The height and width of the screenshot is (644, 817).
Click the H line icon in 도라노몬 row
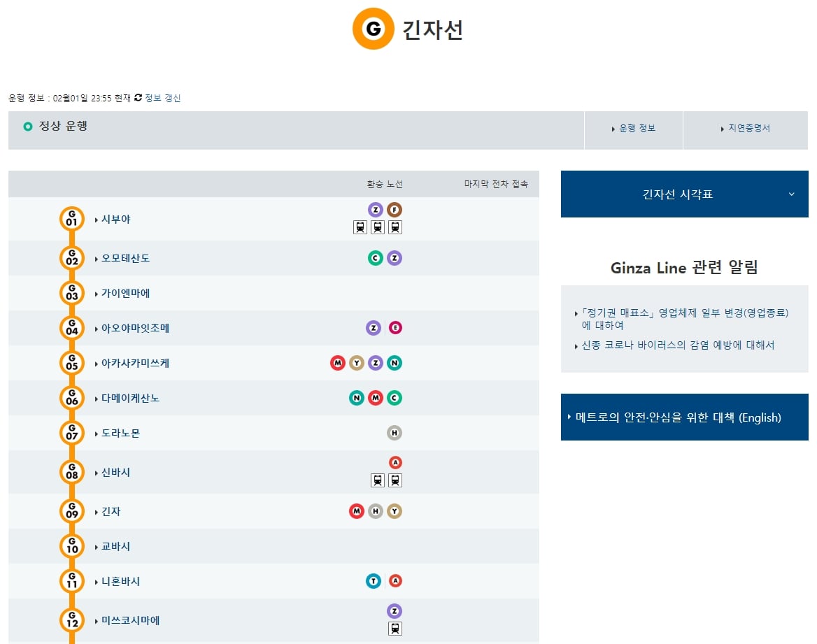[x=395, y=432]
